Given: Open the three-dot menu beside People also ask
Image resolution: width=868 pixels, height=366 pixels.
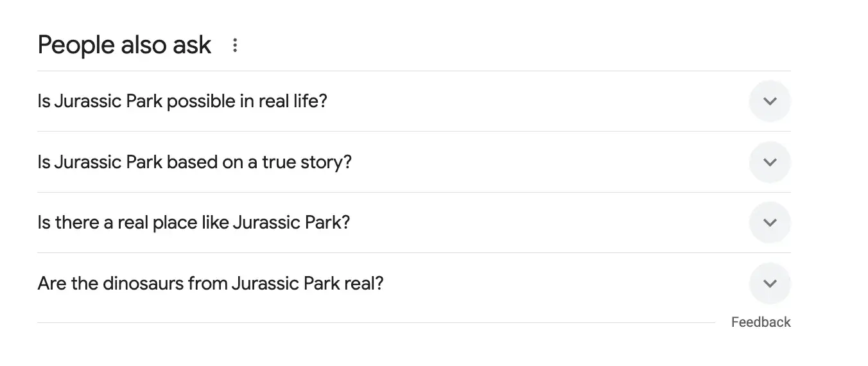Looking at the screenshot, I should pos(235,46).
